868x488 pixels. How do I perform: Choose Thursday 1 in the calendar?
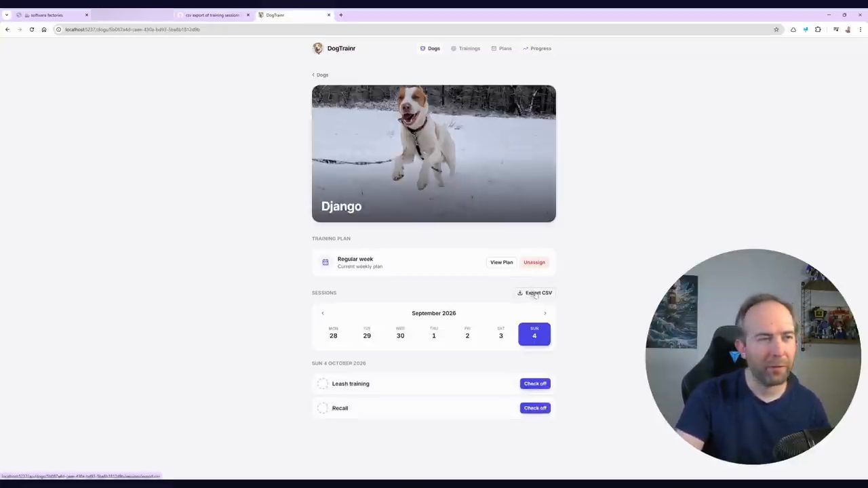point(434,333)
